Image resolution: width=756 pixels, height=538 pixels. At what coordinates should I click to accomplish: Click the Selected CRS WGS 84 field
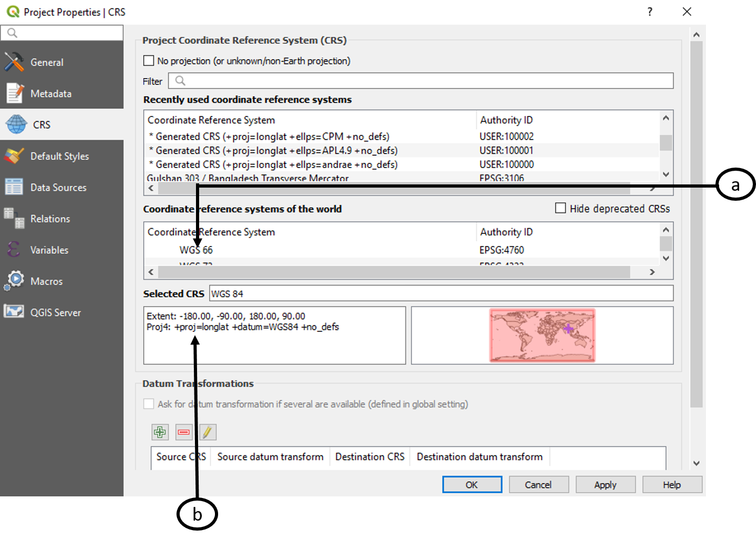click(x=441, y=294)
